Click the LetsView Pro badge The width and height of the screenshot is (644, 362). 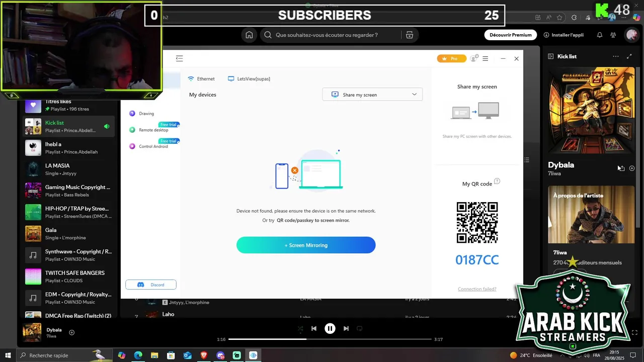pos(451,59)
